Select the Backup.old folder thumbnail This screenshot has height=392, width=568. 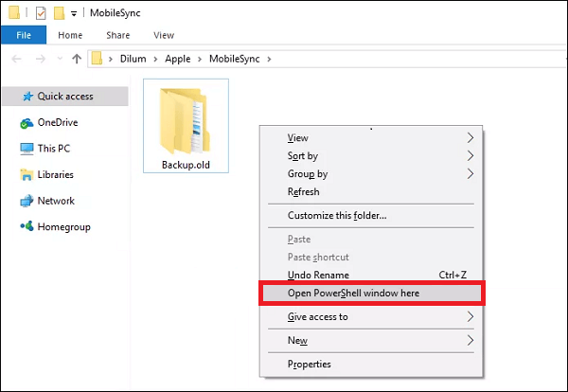(186, 123)
